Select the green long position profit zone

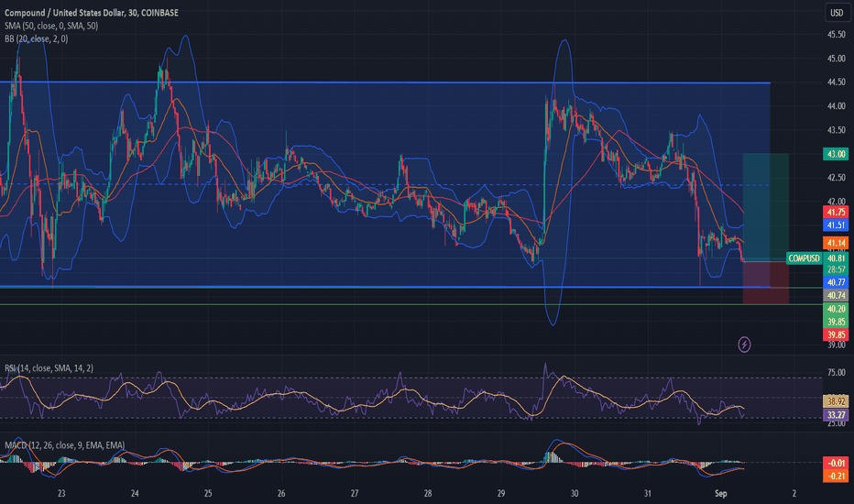point(766,206)
